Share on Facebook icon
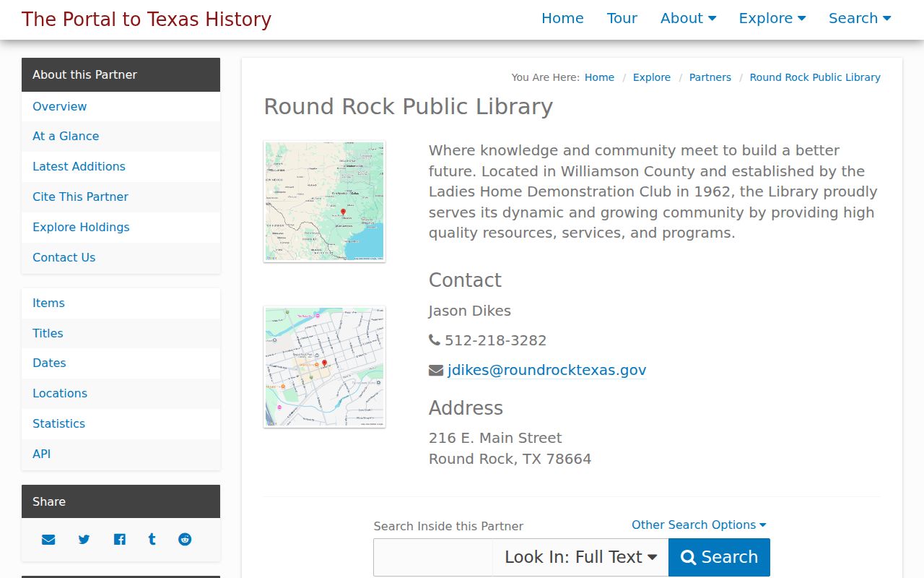924x578 pixels. pyautogui.click(x=120, y=540)
